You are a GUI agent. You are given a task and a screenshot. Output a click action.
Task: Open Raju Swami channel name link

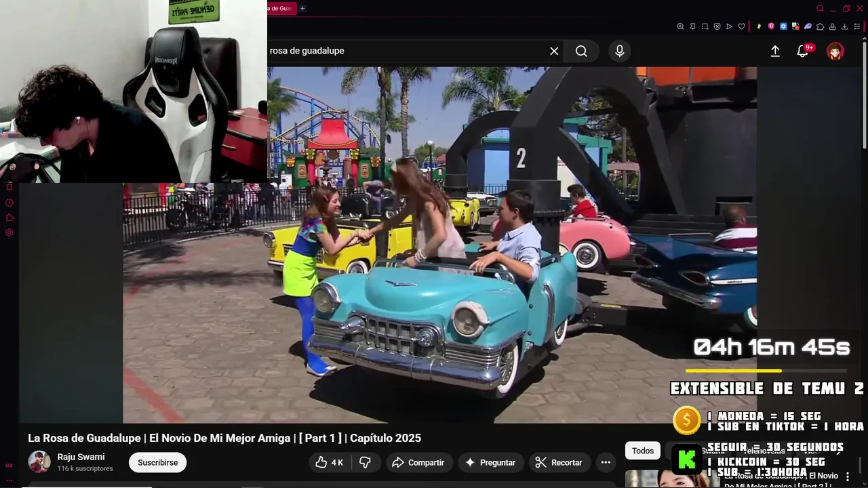81,457
